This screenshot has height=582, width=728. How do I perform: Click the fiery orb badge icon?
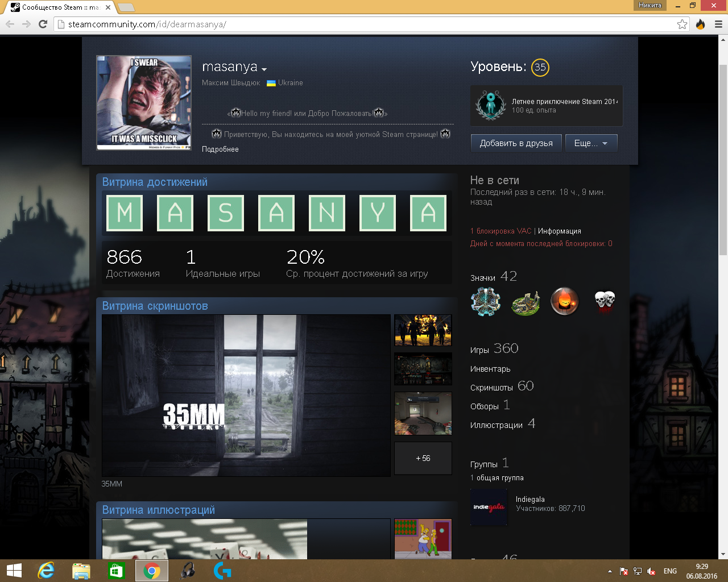pyautogui.click(x=565, y=301)
